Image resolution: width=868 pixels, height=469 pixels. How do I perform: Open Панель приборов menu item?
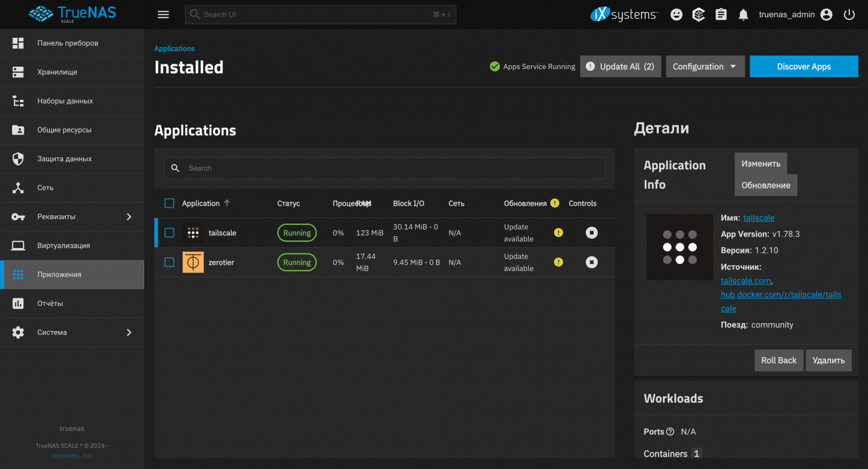[x=72, y=43]
